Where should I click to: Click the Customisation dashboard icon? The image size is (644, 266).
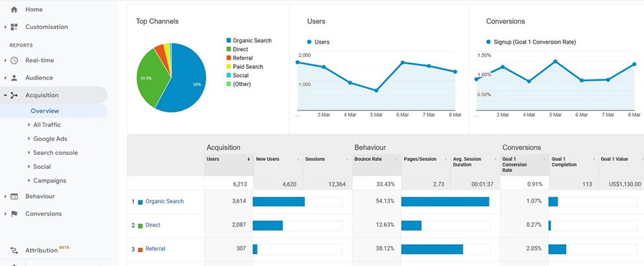pos(14,27)
